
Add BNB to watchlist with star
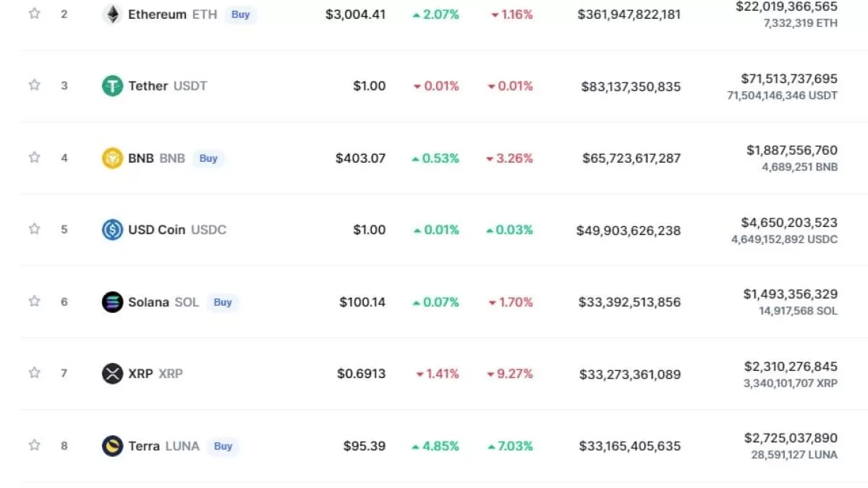point(34,157)
